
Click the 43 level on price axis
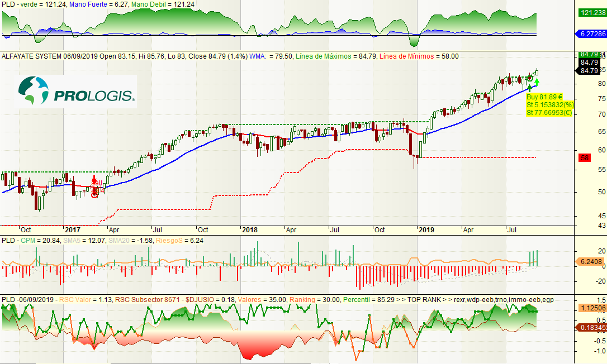(602, 225)
